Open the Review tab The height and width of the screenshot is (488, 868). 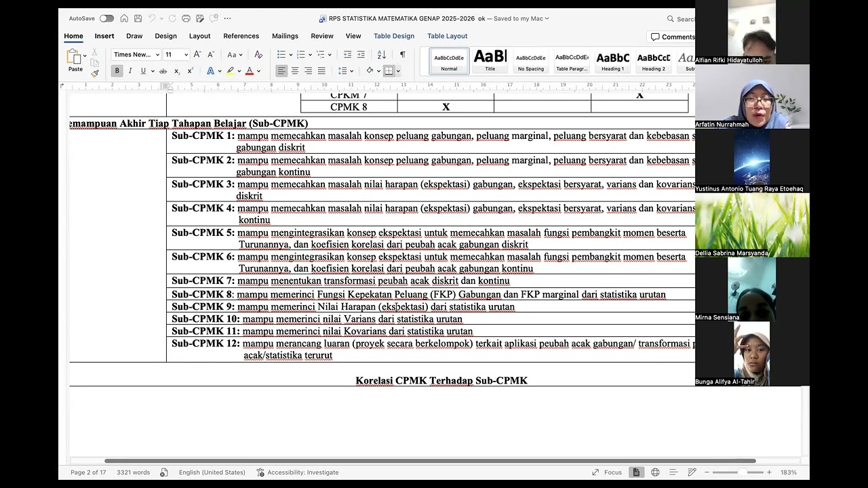322,36
